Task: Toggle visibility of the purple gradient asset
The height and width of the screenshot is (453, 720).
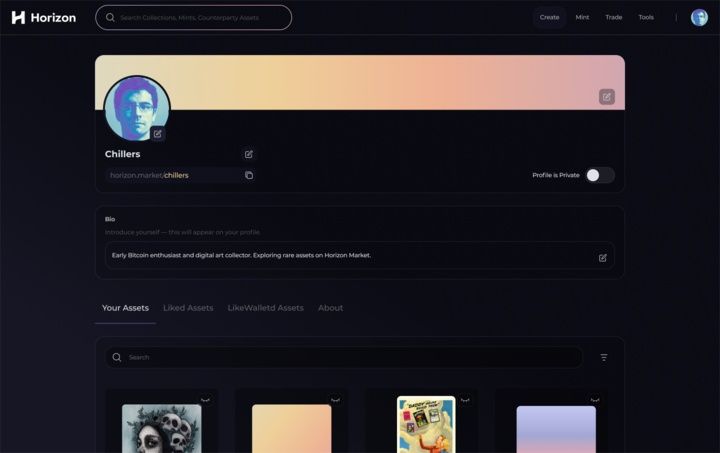Action: point(595,400)
